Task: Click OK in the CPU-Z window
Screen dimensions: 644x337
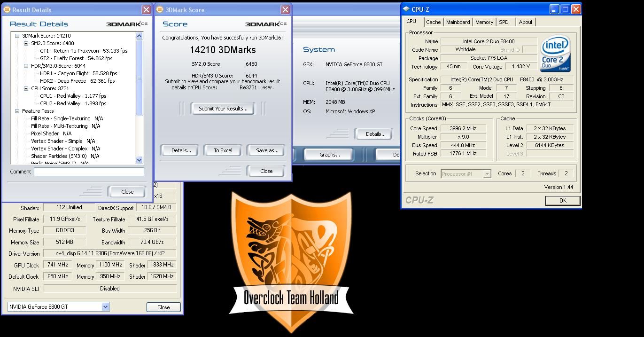Action: tap(563, 201)
